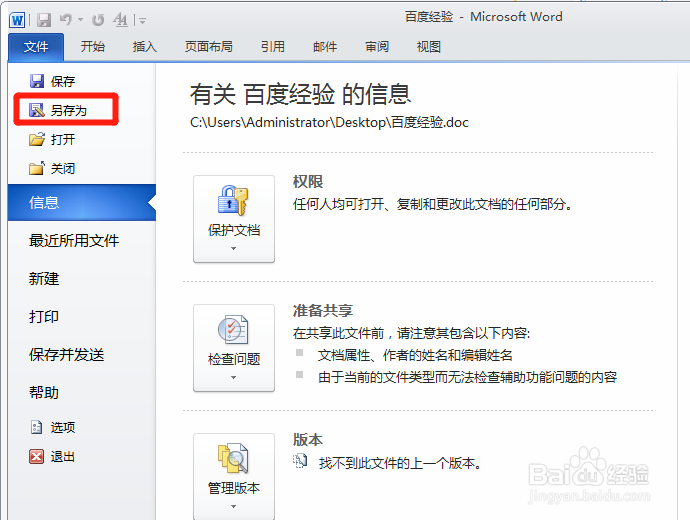Click the 检查问题 button label
Image resolution: width=690 pixels, height=520 pixels.
click(x=234, y=359)
